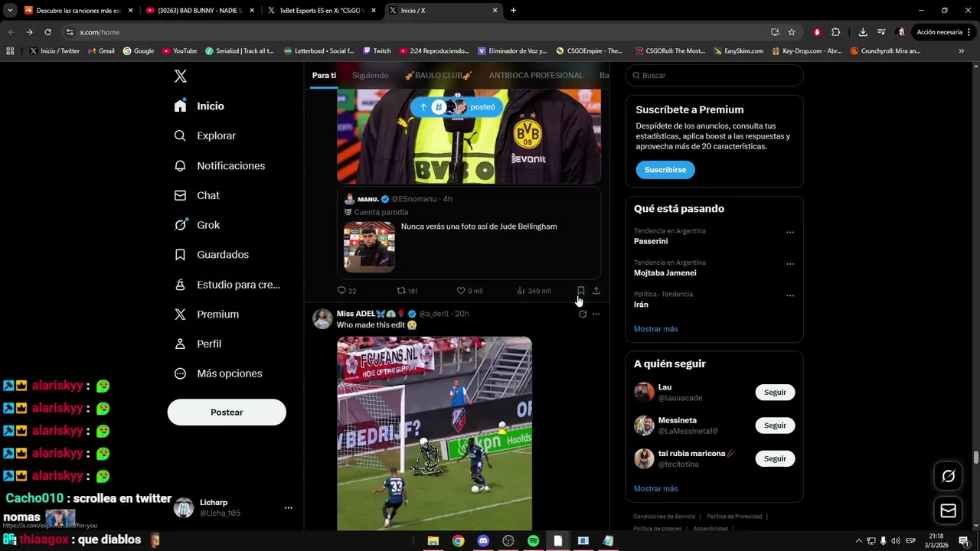Open floating messages envelope button

pos(948,510)
